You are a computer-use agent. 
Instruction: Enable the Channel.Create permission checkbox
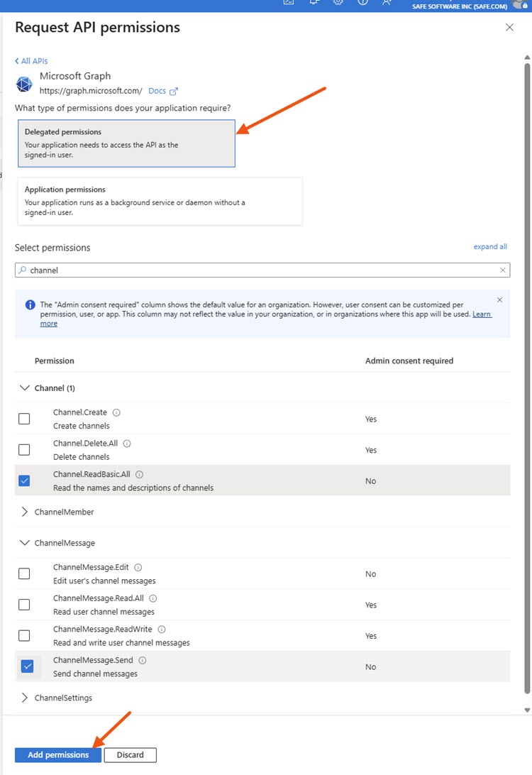pyautogui.click(x=24, y=419)
